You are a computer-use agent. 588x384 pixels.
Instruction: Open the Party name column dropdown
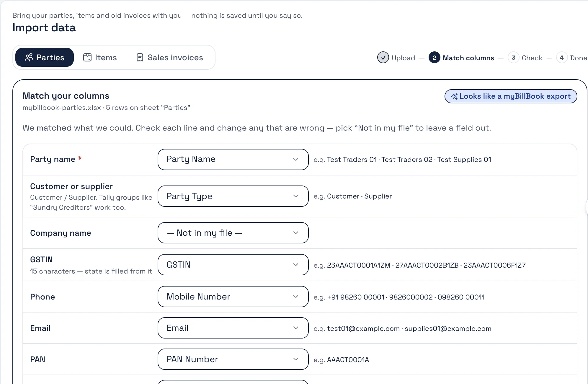[x=233, y=160]
